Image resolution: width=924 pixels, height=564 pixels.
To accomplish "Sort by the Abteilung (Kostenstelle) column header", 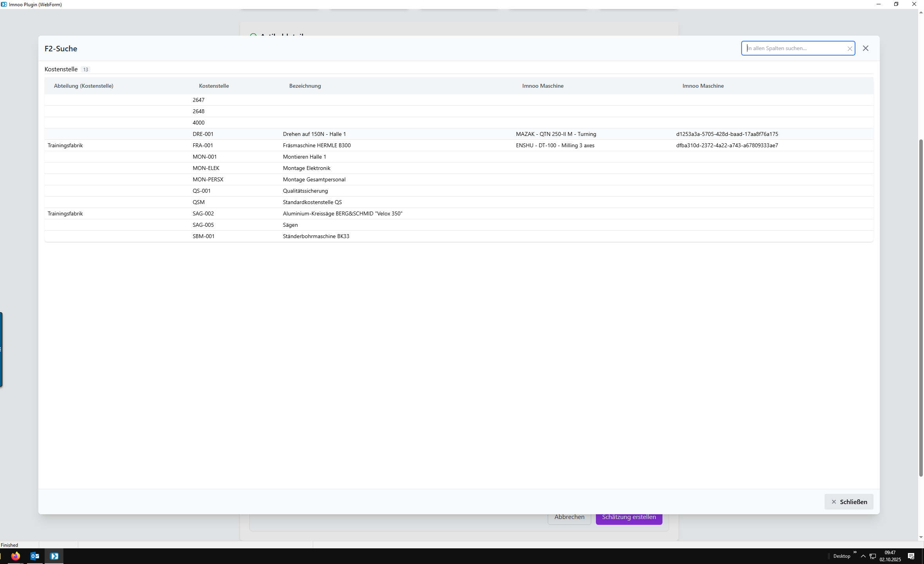I will [x=83, y=86].
